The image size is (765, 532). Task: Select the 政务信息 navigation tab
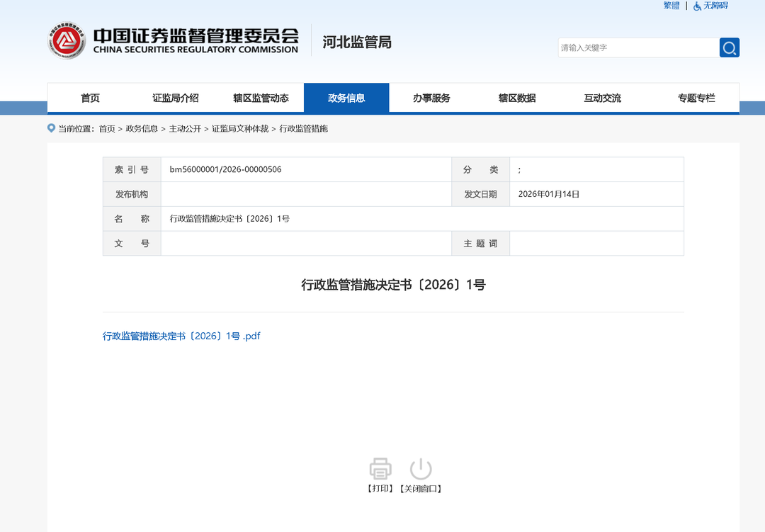346,98
